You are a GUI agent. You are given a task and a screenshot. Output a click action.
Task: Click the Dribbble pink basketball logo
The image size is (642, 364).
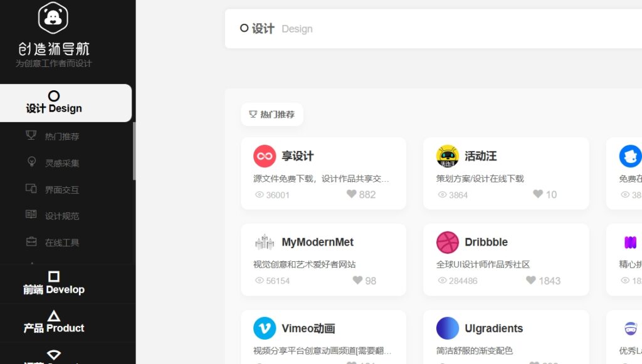(x=448, y=242)
